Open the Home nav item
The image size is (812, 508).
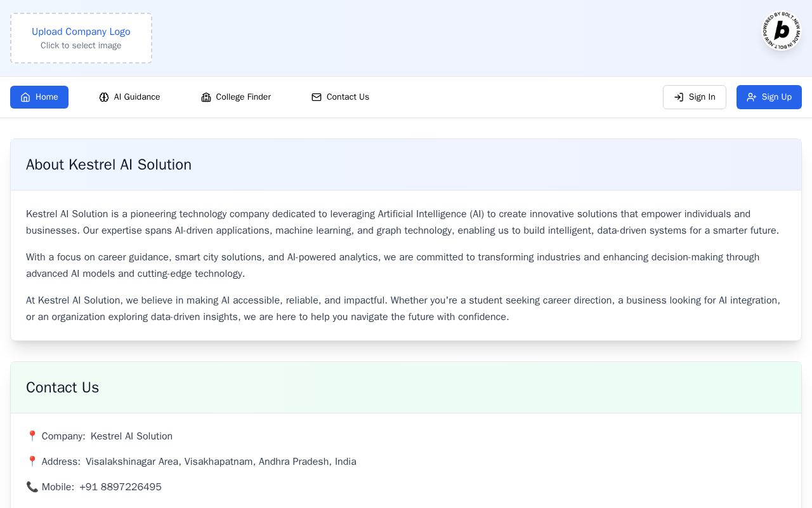click(39, 97)
